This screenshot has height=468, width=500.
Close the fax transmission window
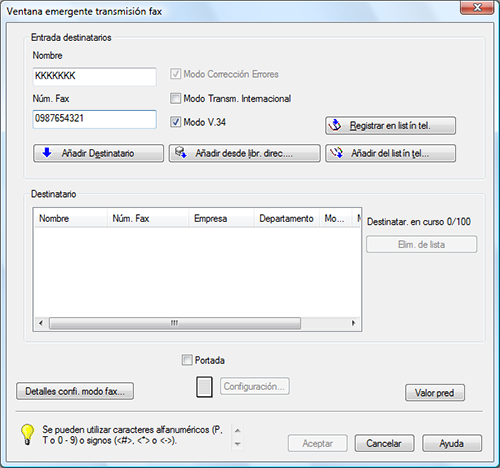click(x=477, y=7)
